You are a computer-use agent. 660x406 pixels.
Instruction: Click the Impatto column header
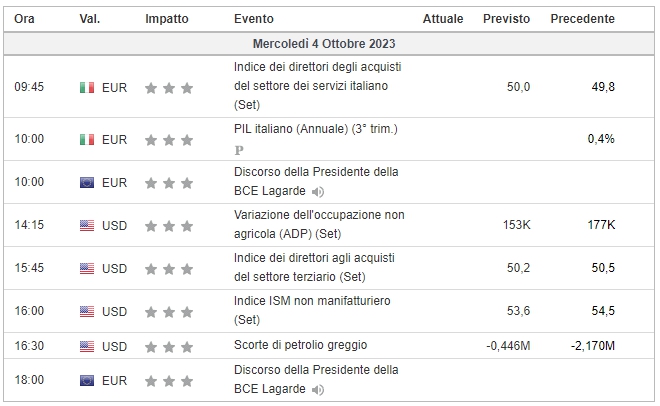point(167,19)
